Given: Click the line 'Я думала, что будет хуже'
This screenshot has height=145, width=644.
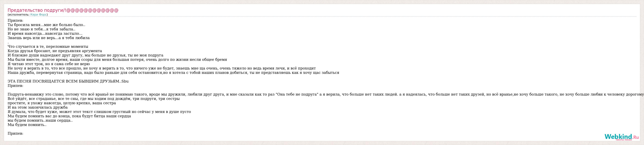Looking at the screenshot, I should (99, 112).
